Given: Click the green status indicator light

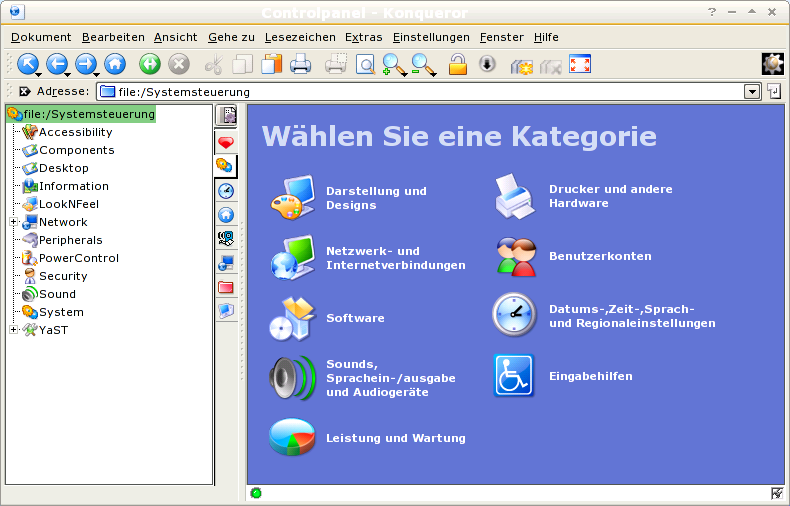Looking at the screenshot, I should click(256, 493).
